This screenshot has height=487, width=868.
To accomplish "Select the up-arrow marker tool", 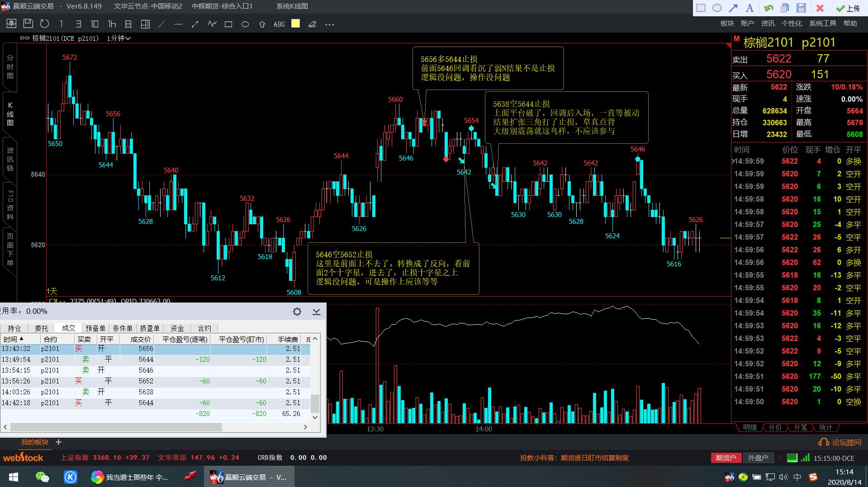I will click(262, 24).
